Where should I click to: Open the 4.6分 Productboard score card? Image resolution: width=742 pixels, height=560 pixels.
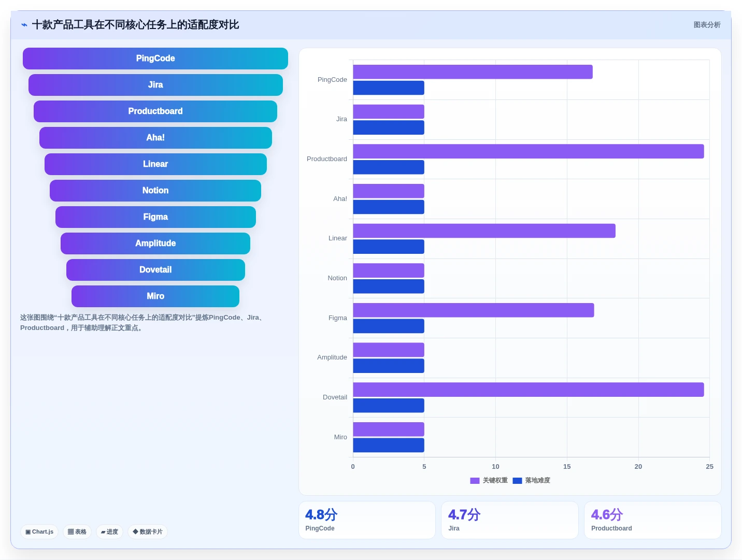653,520
